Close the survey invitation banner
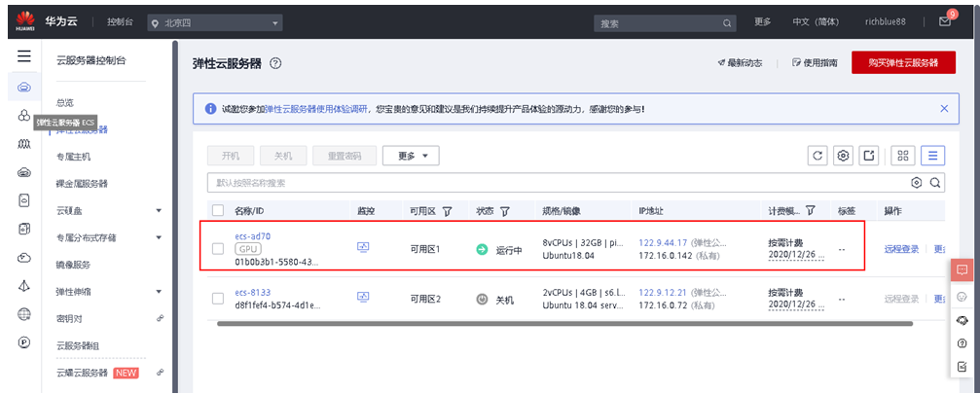The width and height of the screenshot is (980, 394). coord(944,108)
